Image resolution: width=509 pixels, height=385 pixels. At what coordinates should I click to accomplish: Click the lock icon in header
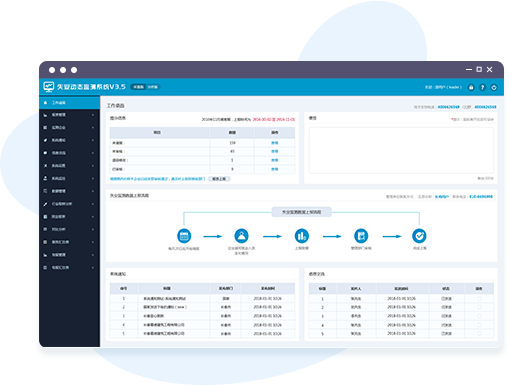pyautogui.click(x=471, y=87)
